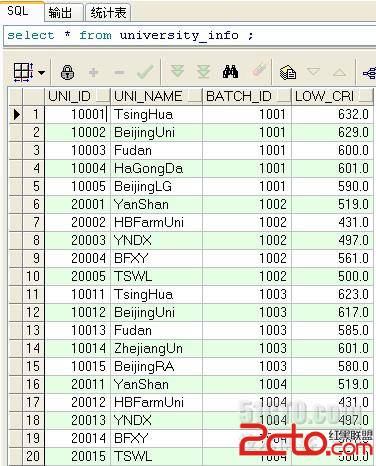The height and width of the screenshot is (466, 376).
Task: Click the LOW_CRI value 632.0
Action: tap(332, 114)
